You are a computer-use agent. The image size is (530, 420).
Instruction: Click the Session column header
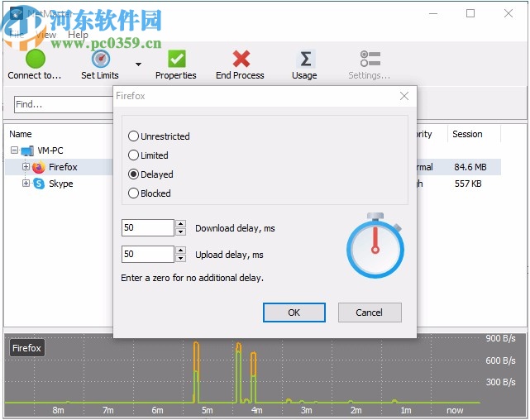click(467, 134)
